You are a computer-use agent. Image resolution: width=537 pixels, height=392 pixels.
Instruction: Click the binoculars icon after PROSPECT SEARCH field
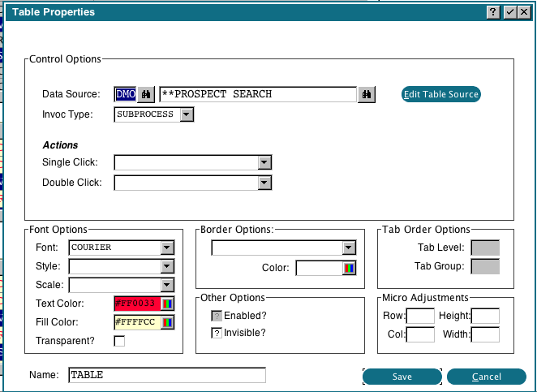click(x=367, y=95)
